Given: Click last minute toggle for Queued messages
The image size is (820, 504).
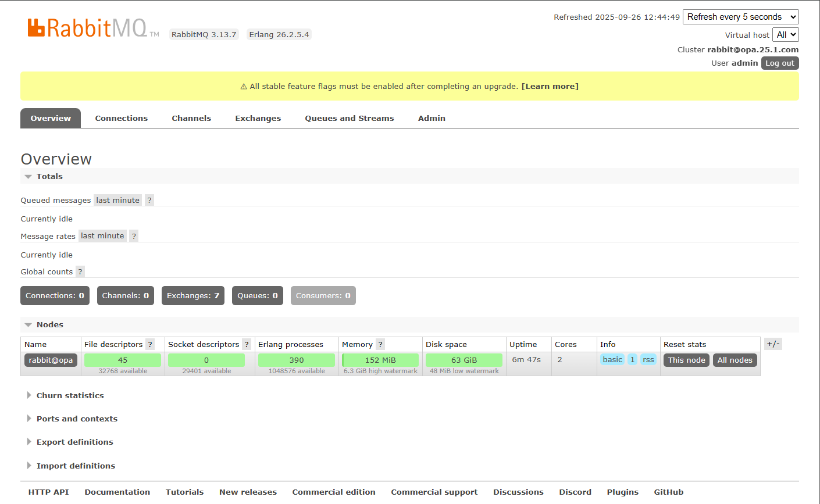Looking at the screenshot, I should coord(117,200).
